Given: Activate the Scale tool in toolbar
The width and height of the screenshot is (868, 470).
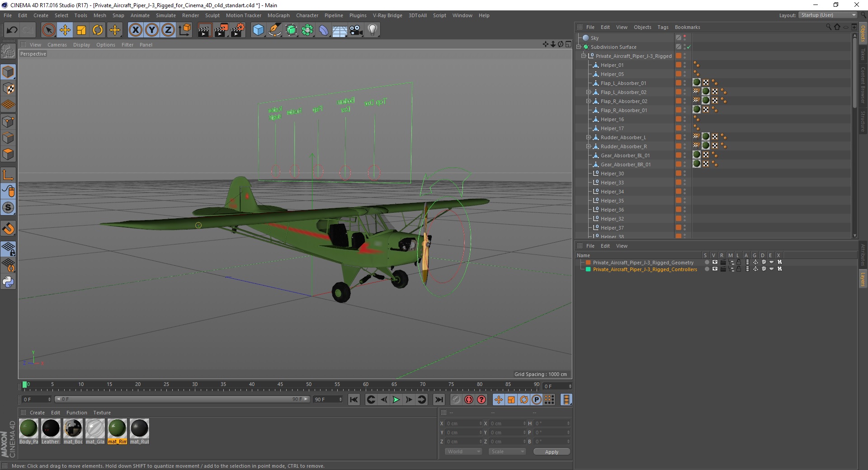Looking at the screenshot, I should (x=81, y=30).
